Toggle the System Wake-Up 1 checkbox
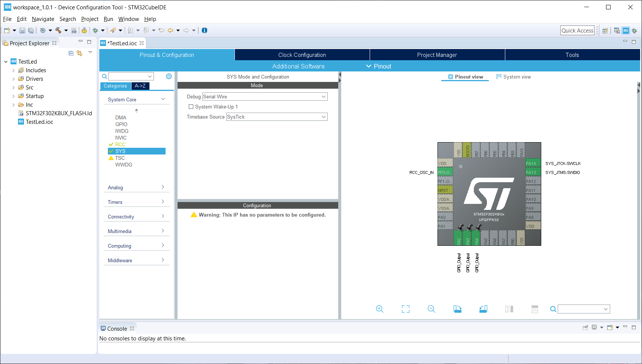 coord(191,107)
